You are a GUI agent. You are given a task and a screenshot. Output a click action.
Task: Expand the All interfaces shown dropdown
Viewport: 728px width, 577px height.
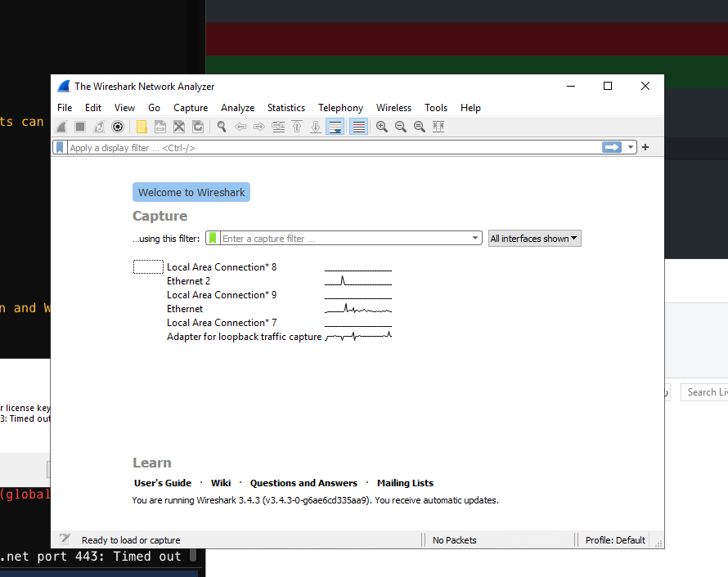(x=534, y=239)
